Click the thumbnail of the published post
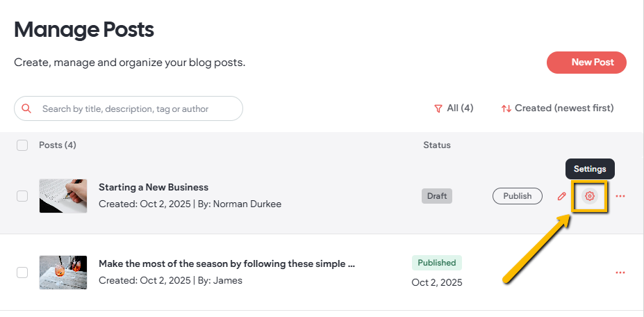 point(63,273)
